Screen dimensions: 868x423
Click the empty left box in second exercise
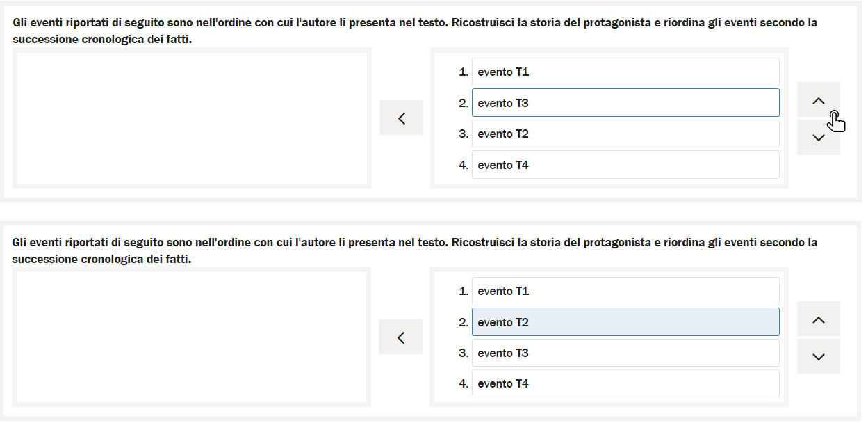192,337
